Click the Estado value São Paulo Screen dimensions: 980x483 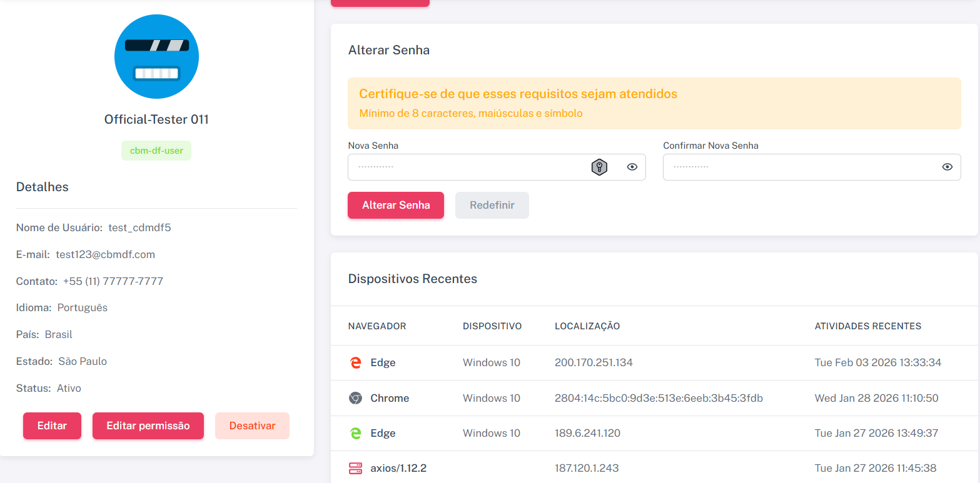pos(83,361)
